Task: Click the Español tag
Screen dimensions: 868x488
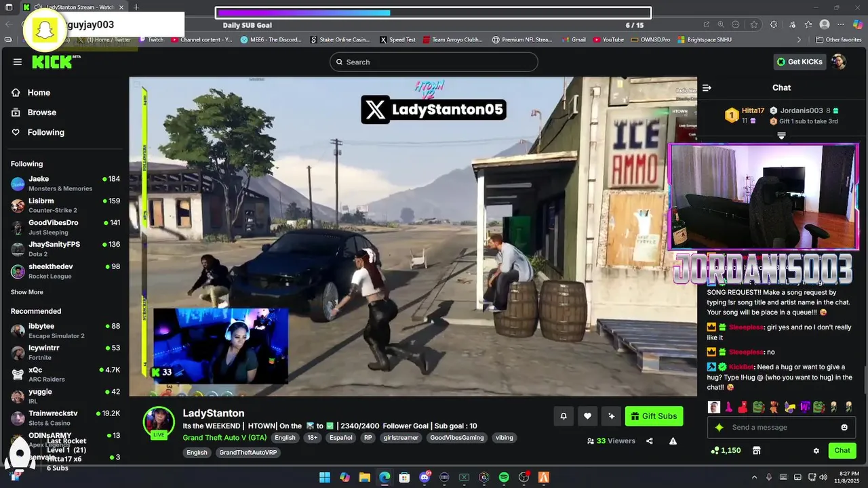Action: [x=340, y=438]
